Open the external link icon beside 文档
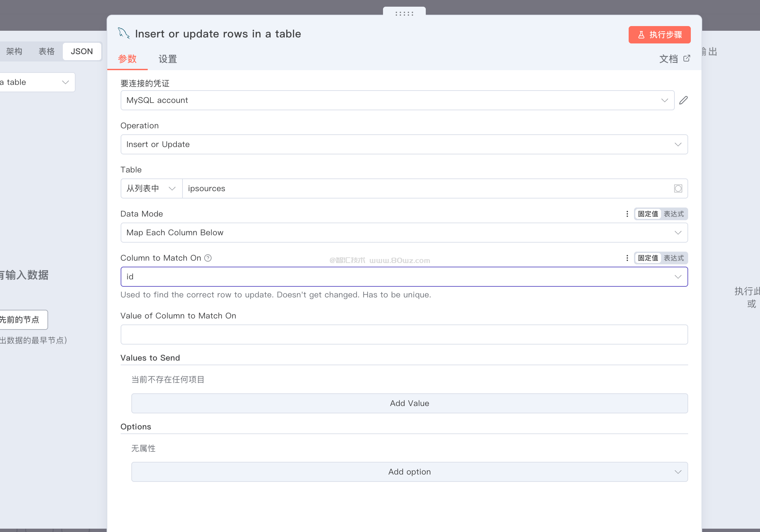 (x=687, y=58)
